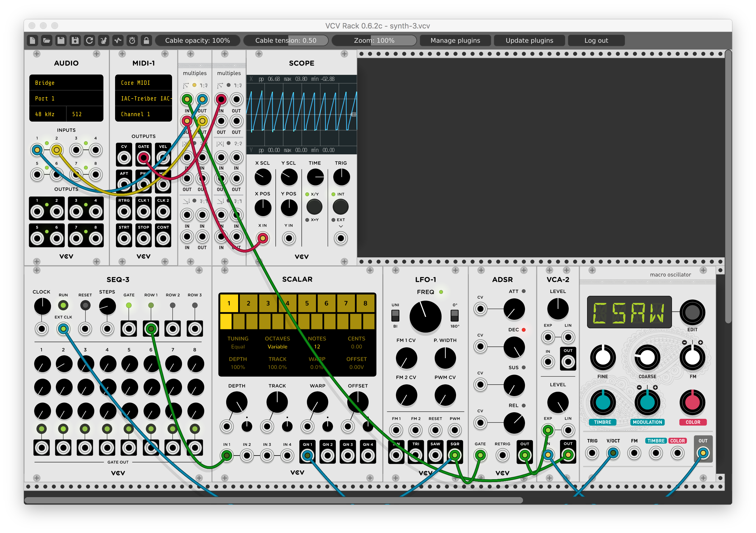Lock modules with padlock icon
This screenshot has height=533, width=756.
point(146,40)
